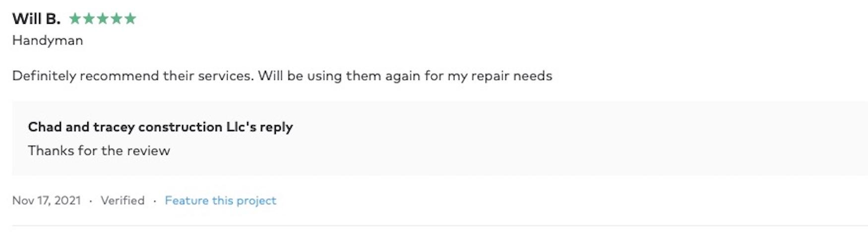Click the first green rating star
This screenshot has width=868, height=232.
coord(75,19)
